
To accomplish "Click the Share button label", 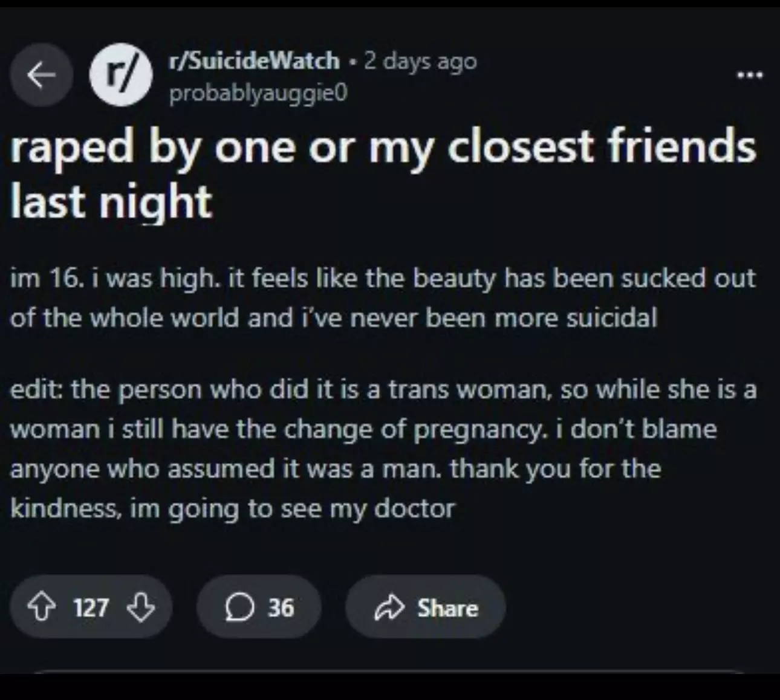I will pyautogui.click(x=447, y=608).
